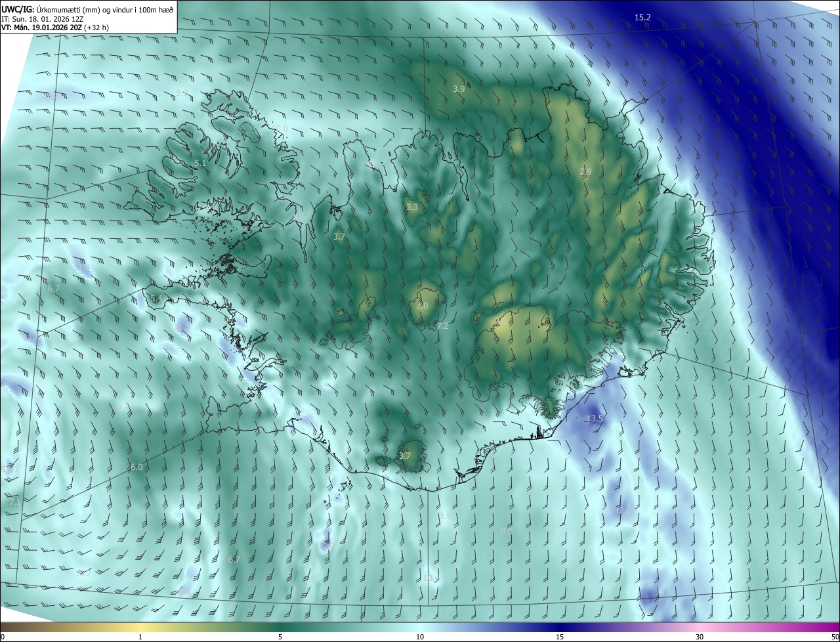Click the '3.0' value on the central glacier
Image resolution: width=840 pixels, height=642 pixels.
[422, 306]
